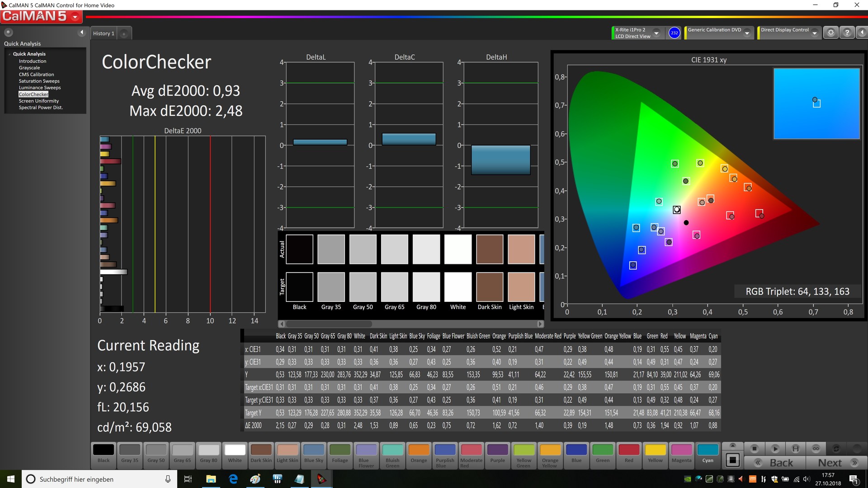
Task: Click the stop measurement icon
Action: (754, 449)
